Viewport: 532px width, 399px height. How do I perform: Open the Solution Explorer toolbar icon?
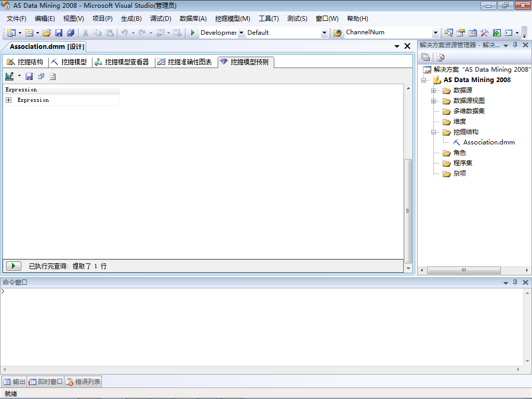click(x=448, y=33)
